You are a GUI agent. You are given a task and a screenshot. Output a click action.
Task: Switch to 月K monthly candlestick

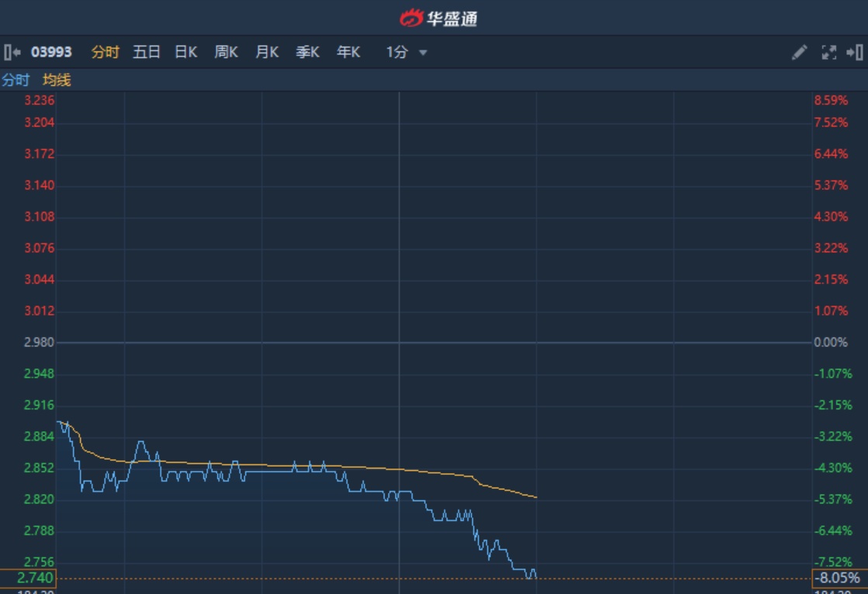point(267,53)
